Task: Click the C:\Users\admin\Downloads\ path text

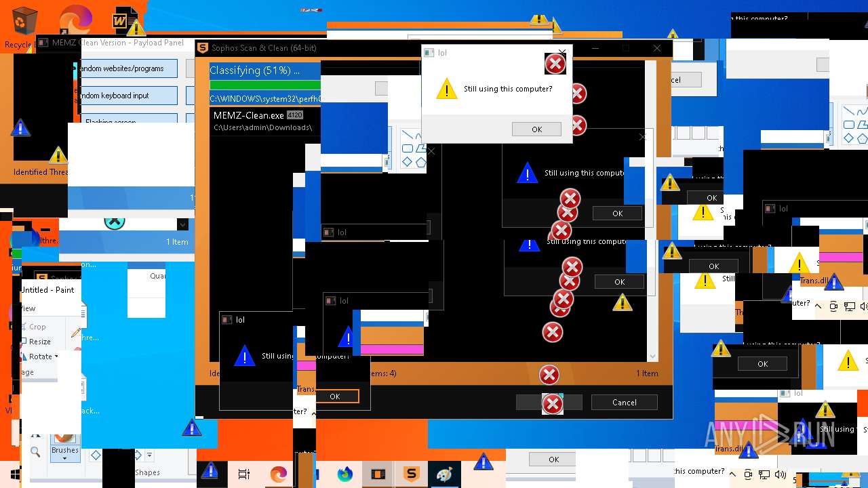Action: (x=262, y=127)
